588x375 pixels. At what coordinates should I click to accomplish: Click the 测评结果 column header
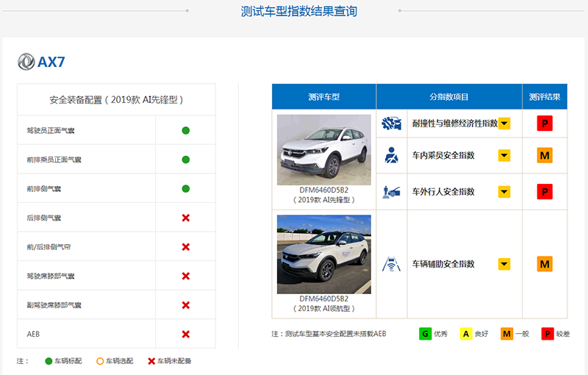(x=545, y=97)
